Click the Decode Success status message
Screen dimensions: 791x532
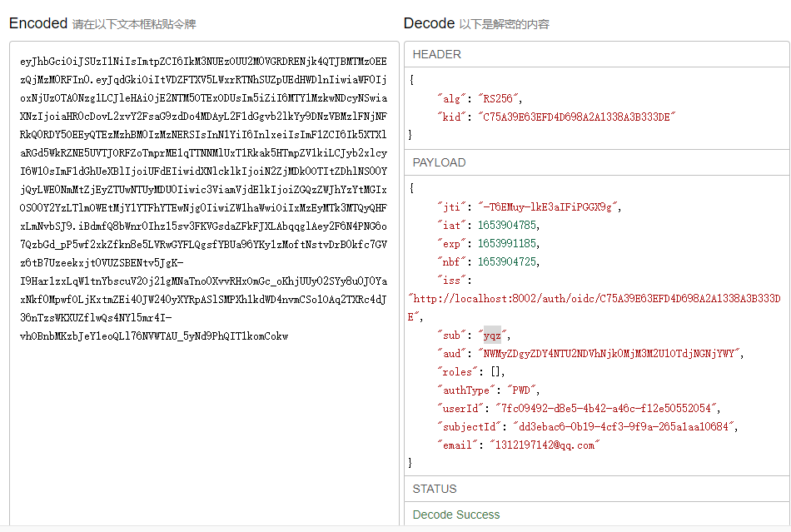coord(456,515)
